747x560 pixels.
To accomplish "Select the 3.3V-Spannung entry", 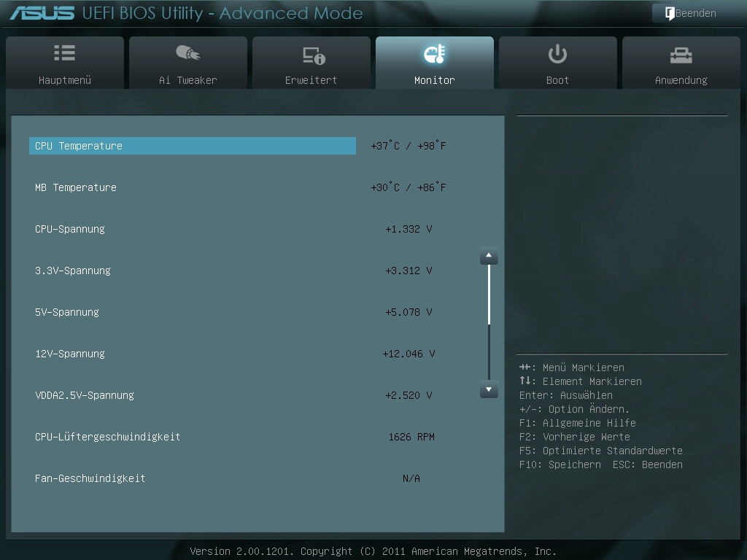I will (73, 271).
